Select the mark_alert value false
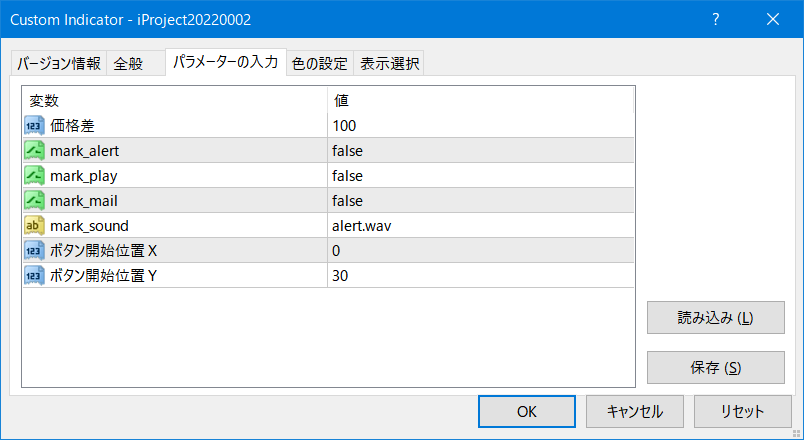The height and width of the screenshot is (440, 804). (x=480, y=151)
